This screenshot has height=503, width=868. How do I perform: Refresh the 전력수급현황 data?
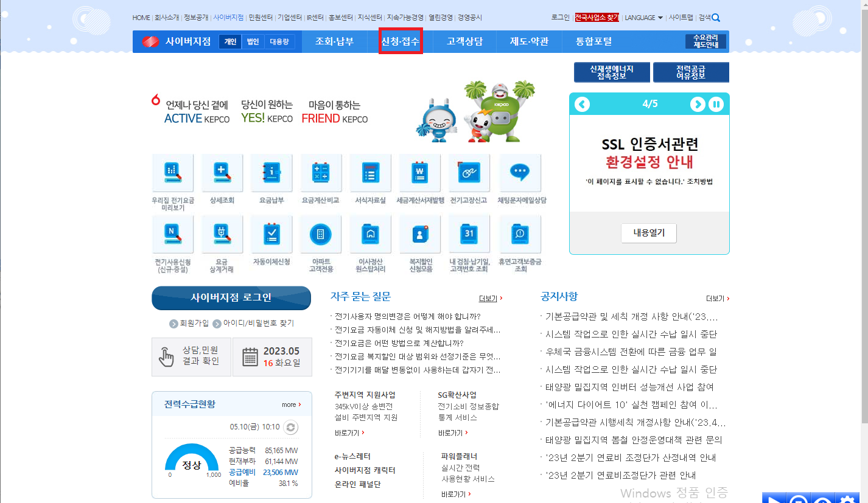pos(292,427)
